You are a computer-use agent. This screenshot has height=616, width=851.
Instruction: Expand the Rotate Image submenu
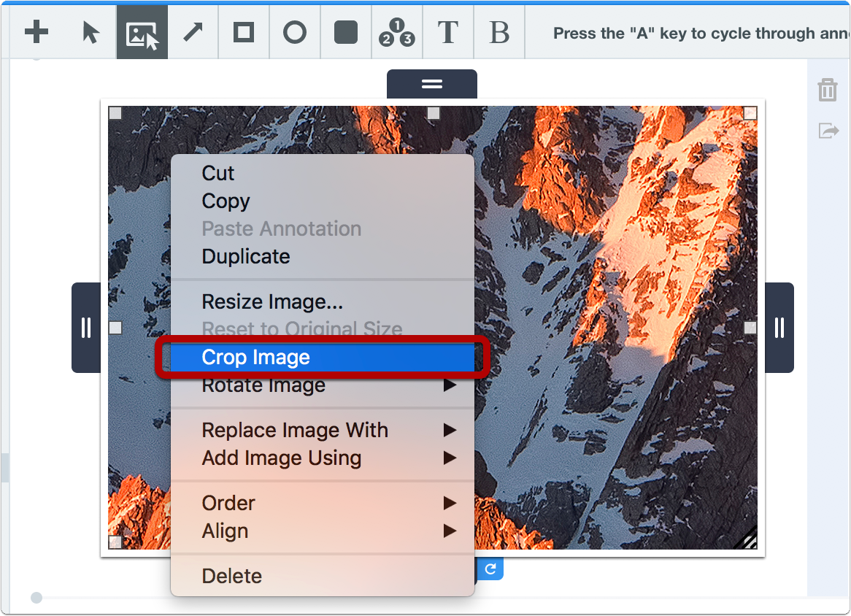coord(323,385)
